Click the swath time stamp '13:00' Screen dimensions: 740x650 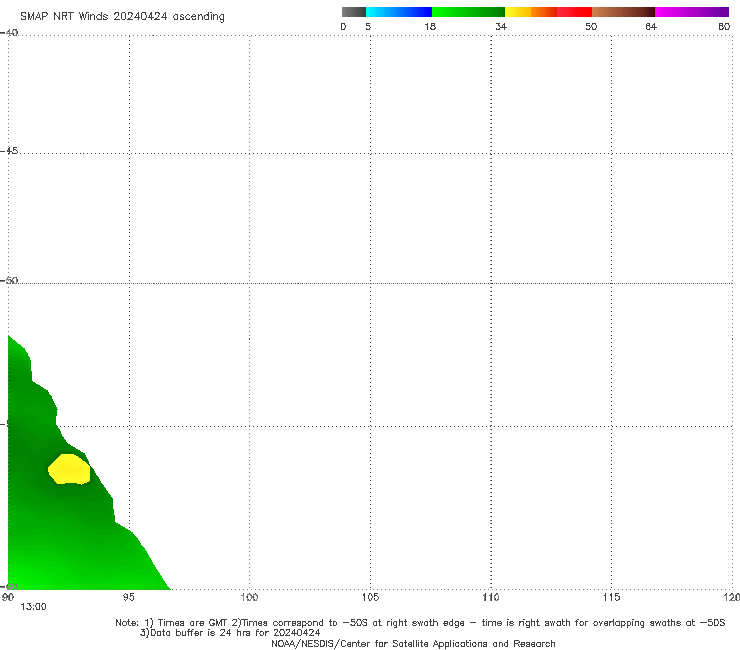coord(34,607)
